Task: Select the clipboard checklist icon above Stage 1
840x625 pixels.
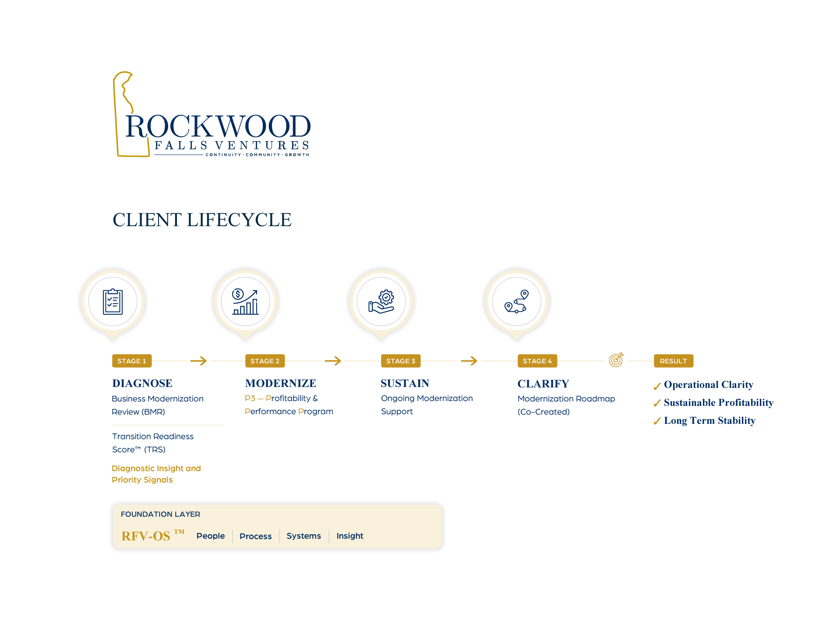Action: pyautogui.click(x=113, y=301)
